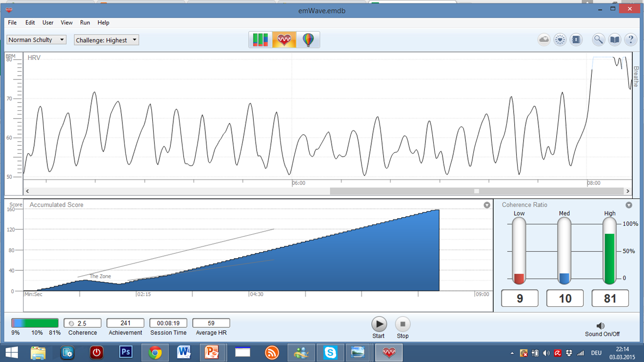Open the red power button taskbar app
Viewport: 644px width, 362px height.
tap(97, 352)
